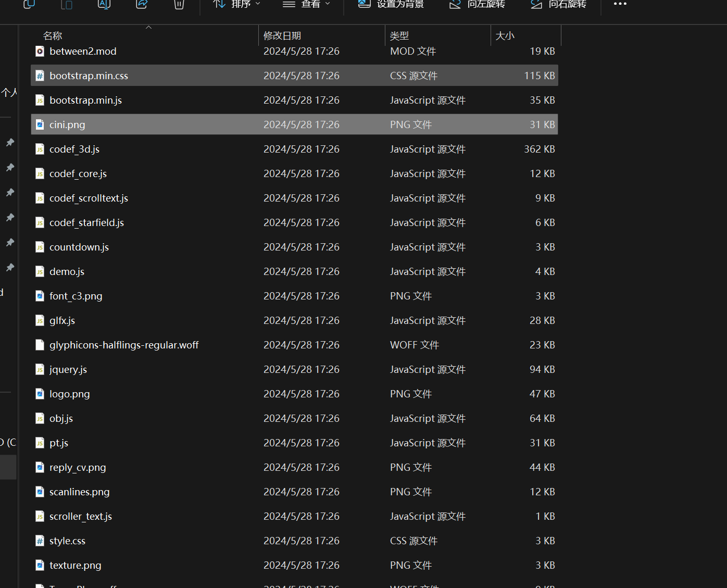The height and width of the screenshot is (588, 727).
Task: Click the image icon of scanlines.png
Action: [40, 492]
